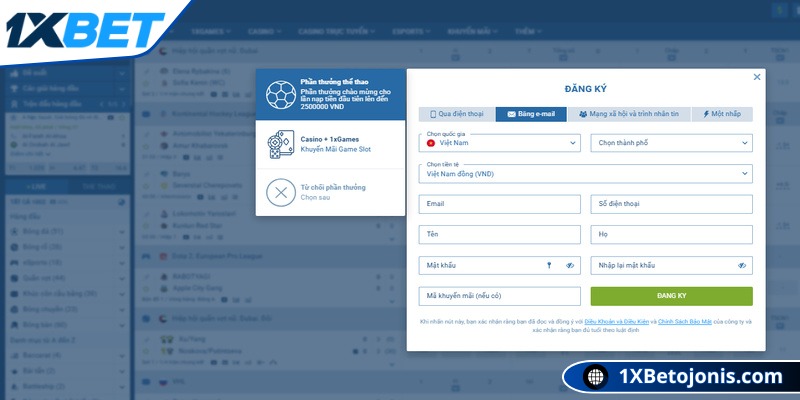The image size is (800, 400).
Task: Open the Chọn tiền tệ currency dropdown
Action: pyautogui.click(x=586, y=173)
